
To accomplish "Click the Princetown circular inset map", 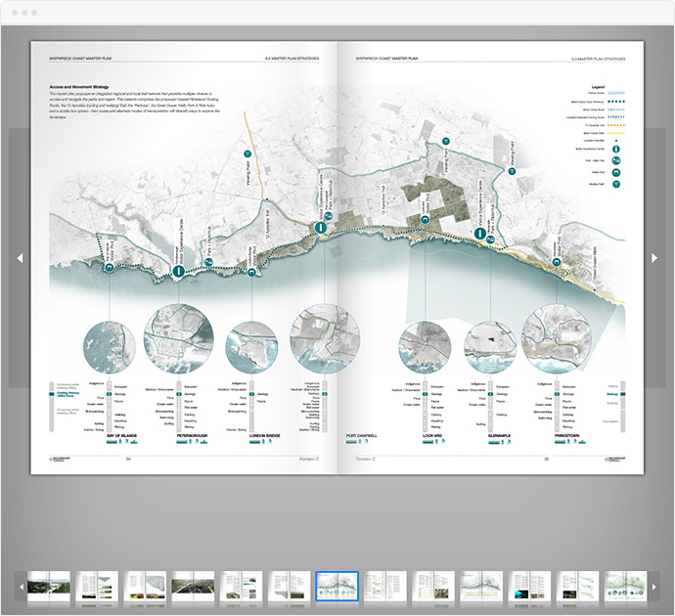I will pos(557,339).
